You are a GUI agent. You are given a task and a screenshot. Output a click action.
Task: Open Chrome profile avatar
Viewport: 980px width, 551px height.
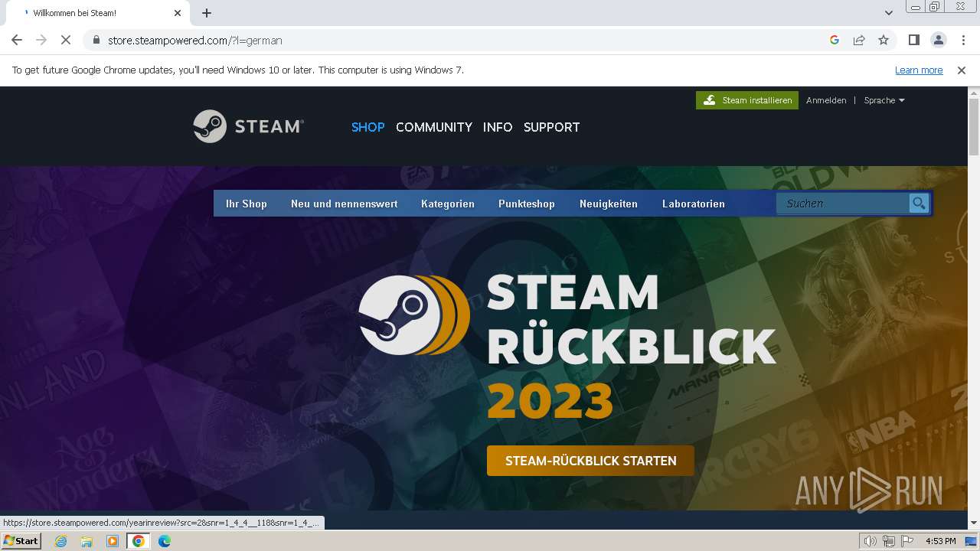click(938, 40)
